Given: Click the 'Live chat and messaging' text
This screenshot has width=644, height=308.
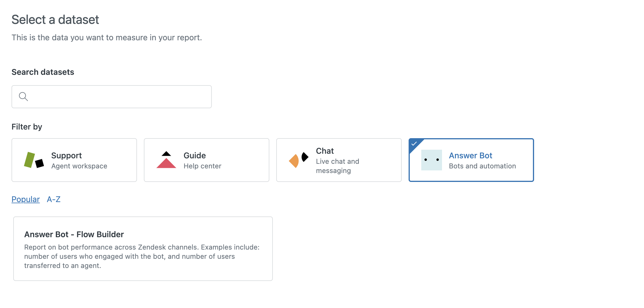Looking at the screenshot, I should 337,166.
